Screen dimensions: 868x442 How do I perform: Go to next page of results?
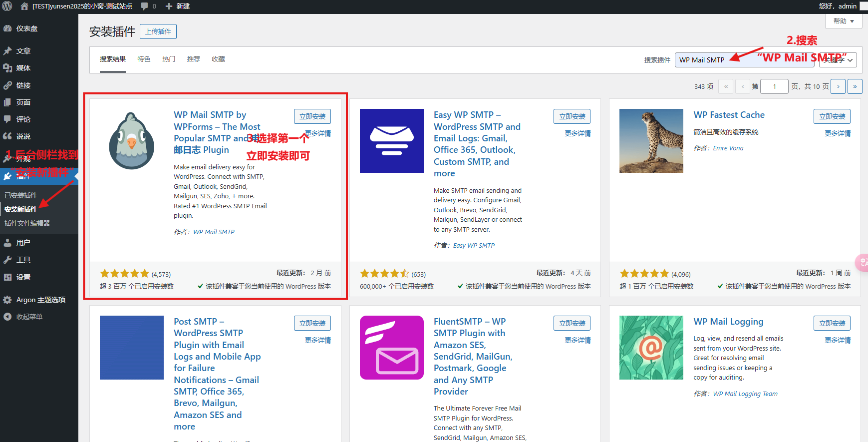click(x=838, y=86)
